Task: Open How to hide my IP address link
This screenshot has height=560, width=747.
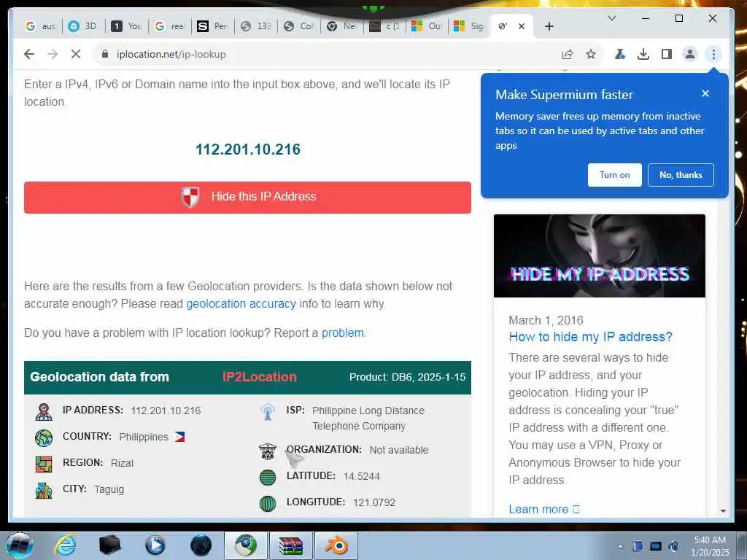Action: coord(590,337)
